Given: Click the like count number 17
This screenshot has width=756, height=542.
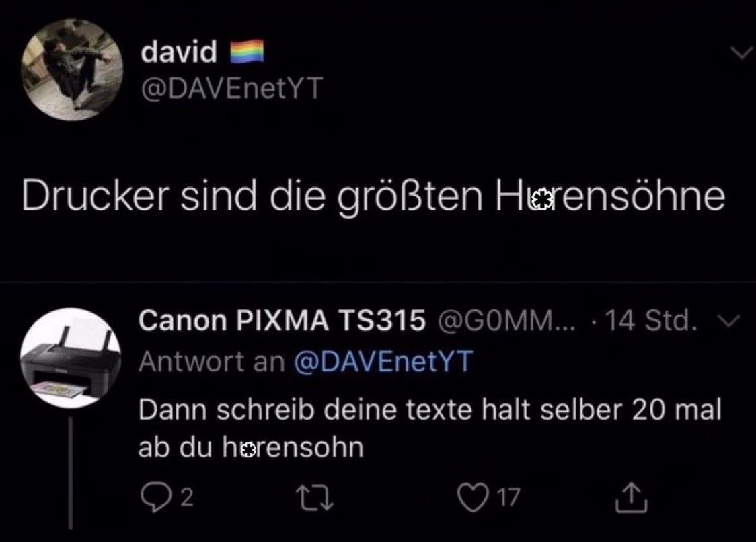Looking at the screenshot, I should 509,498.
